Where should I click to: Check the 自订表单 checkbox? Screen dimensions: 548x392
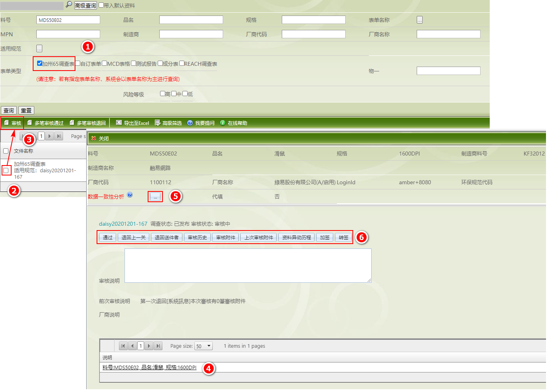[x=78, y=63]
